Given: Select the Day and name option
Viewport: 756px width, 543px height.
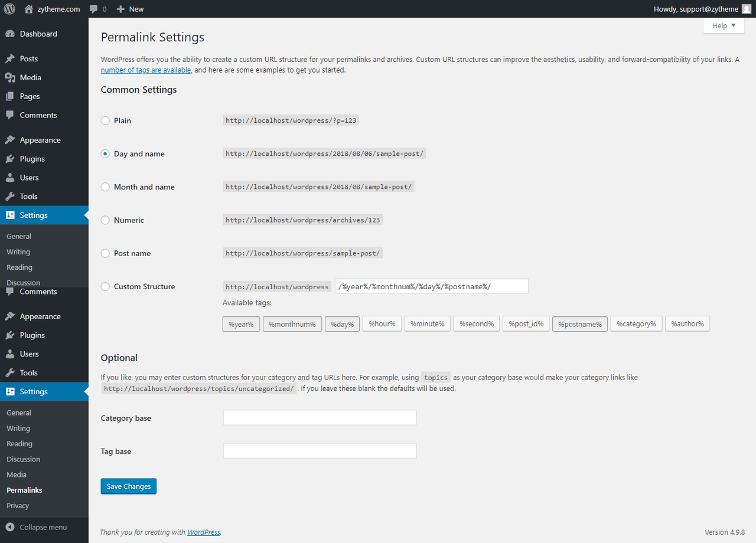Looking at the screenshot, I should [x=105, y=153].
